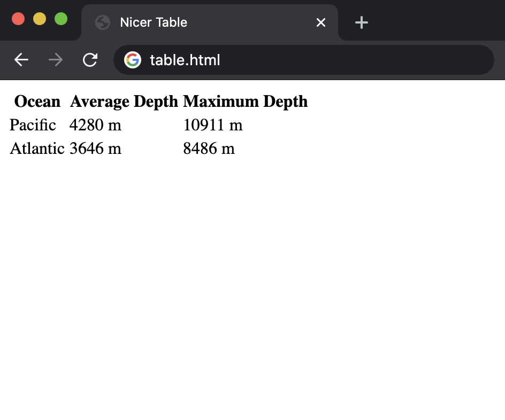Reload the table.html page
The width and height of the screenshot is (505, 420).
pos(90,60)
